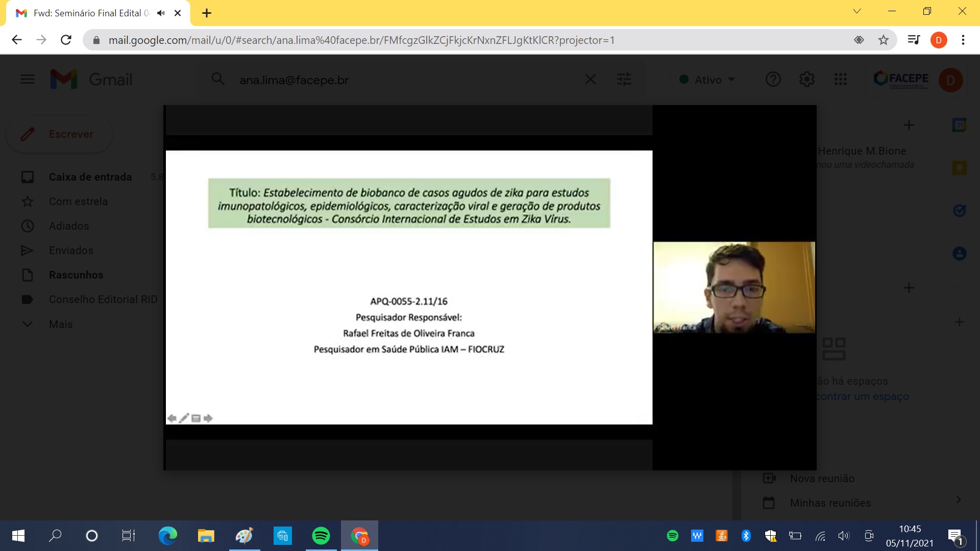The height and width of the screenshot is (551, 980).
Task: Show search options filter icon
Action: pyautogui.click(x=624, y=80)
